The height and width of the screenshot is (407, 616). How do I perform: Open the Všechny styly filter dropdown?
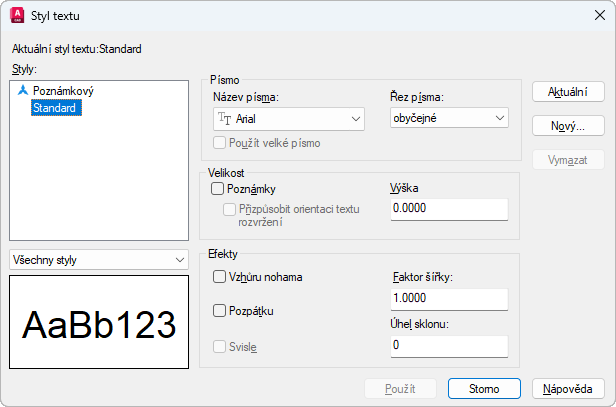click(x=98, y=260)
